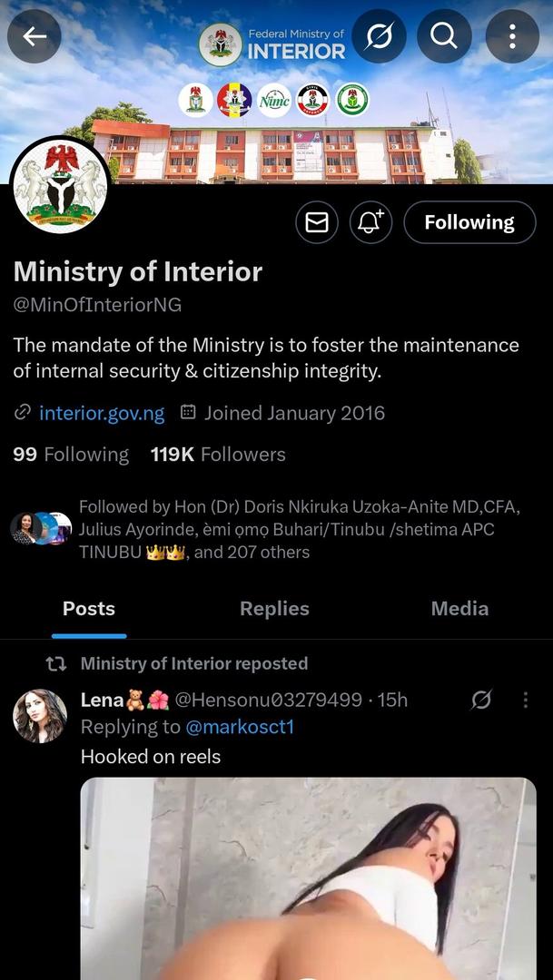Tap the back arrow icon

[35, 36]
